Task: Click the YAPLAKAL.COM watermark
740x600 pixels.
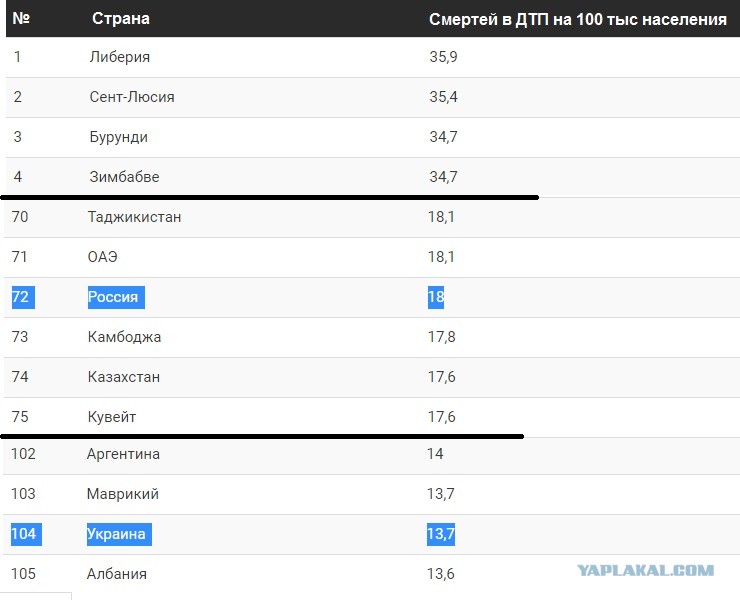Action: 646,570
